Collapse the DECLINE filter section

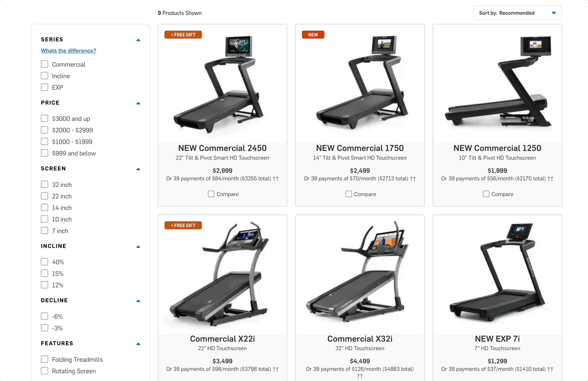[138, 301]
